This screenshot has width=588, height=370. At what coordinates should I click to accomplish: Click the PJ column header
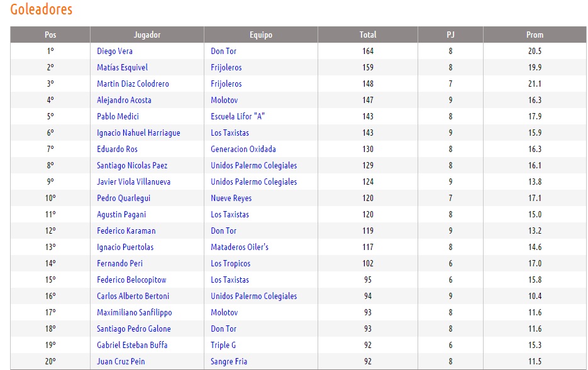(x=450, y=35)
